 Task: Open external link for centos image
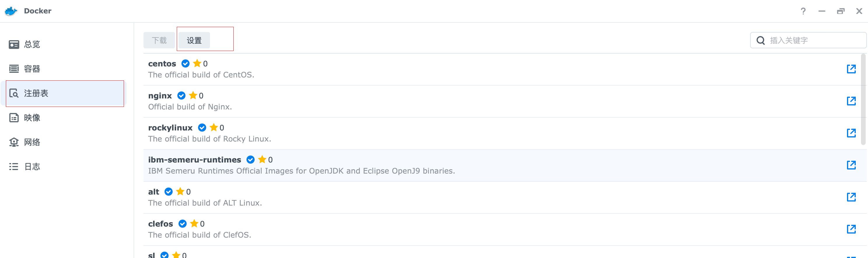[851, 69]
